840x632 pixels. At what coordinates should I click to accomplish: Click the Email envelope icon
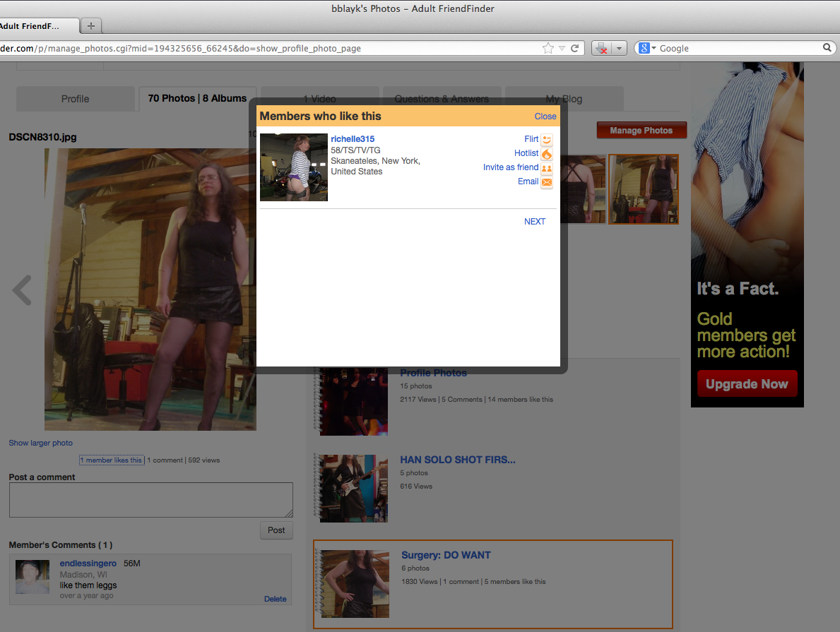[547, 181]
